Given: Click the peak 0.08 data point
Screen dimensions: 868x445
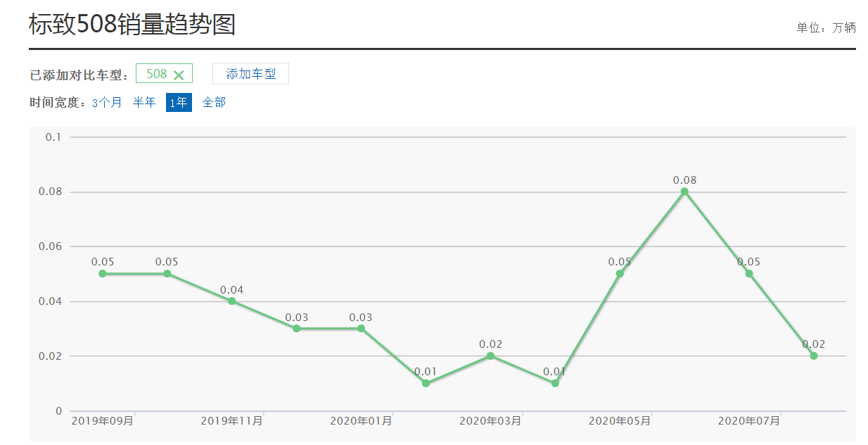Looking at the screenshot, I should click(684, 192).
